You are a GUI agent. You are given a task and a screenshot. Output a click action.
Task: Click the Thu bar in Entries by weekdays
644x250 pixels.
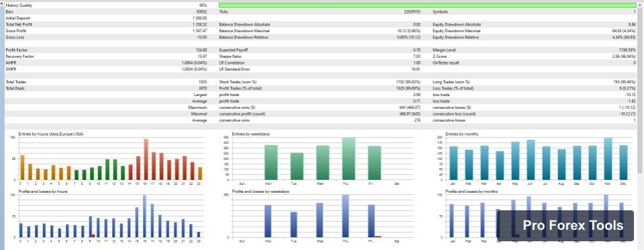349,159
